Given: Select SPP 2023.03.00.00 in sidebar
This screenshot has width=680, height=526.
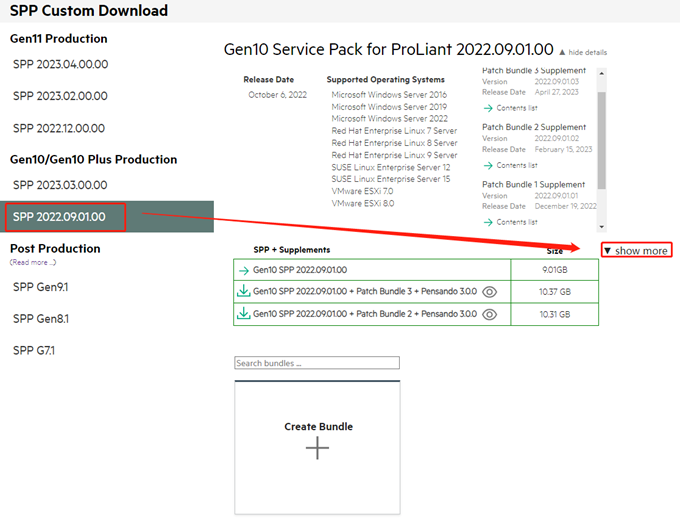Looking at the screenshot, I should (x=60, y=185).
